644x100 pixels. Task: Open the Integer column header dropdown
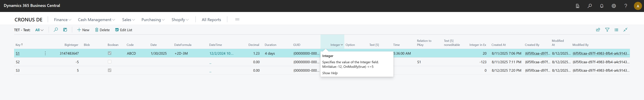342,45
